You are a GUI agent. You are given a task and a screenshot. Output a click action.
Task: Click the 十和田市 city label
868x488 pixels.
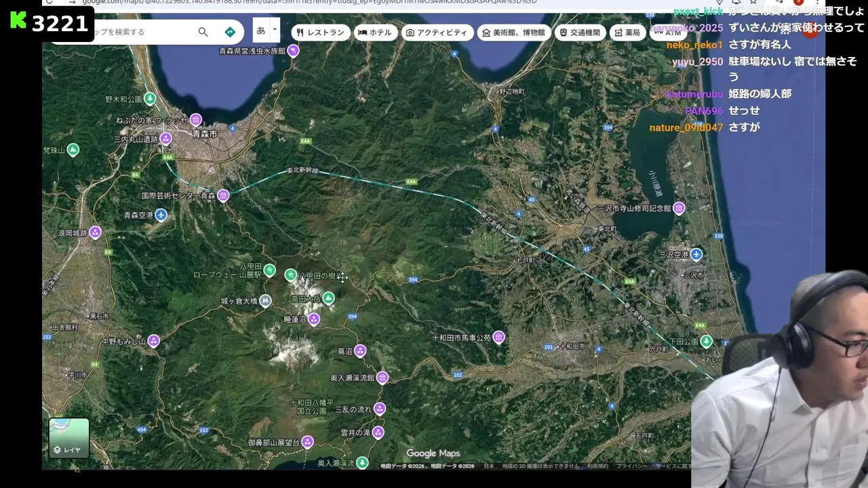572,346
